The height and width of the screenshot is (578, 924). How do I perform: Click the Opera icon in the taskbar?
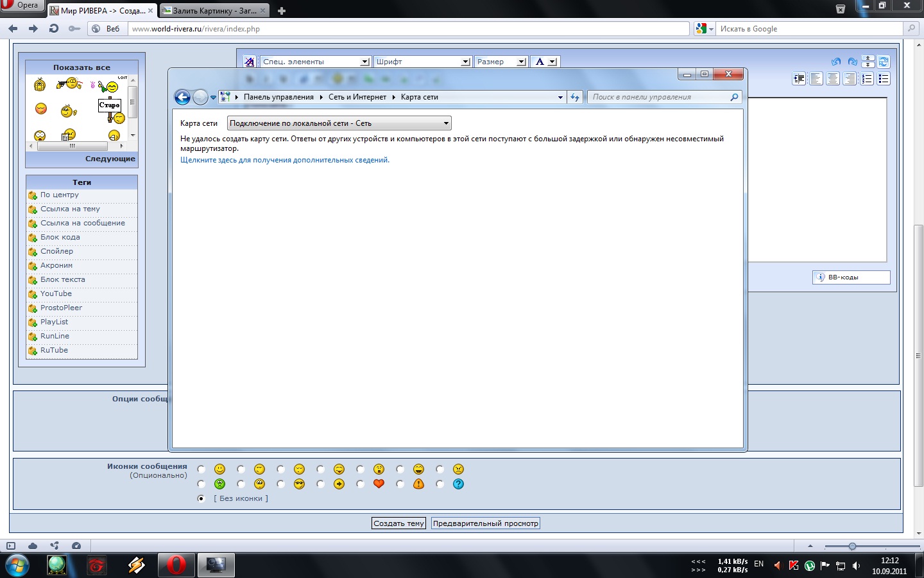[176, 565]
